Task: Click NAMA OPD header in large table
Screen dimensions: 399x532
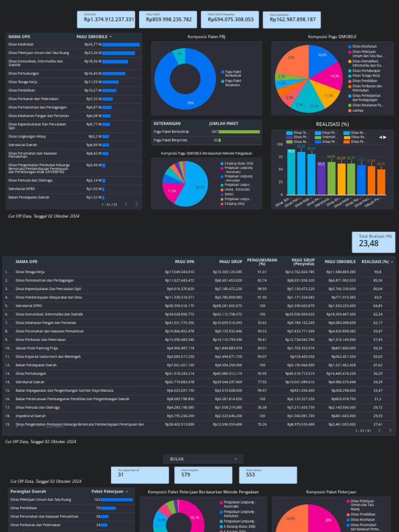Action: 26,262
